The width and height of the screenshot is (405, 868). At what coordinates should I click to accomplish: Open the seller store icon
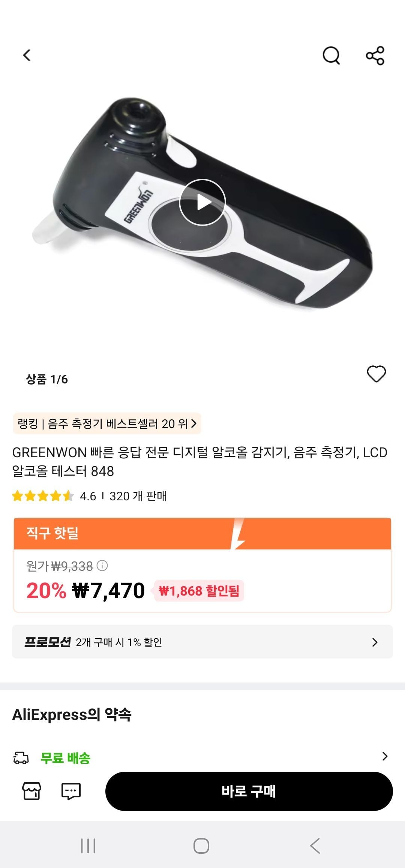point(32,791)
